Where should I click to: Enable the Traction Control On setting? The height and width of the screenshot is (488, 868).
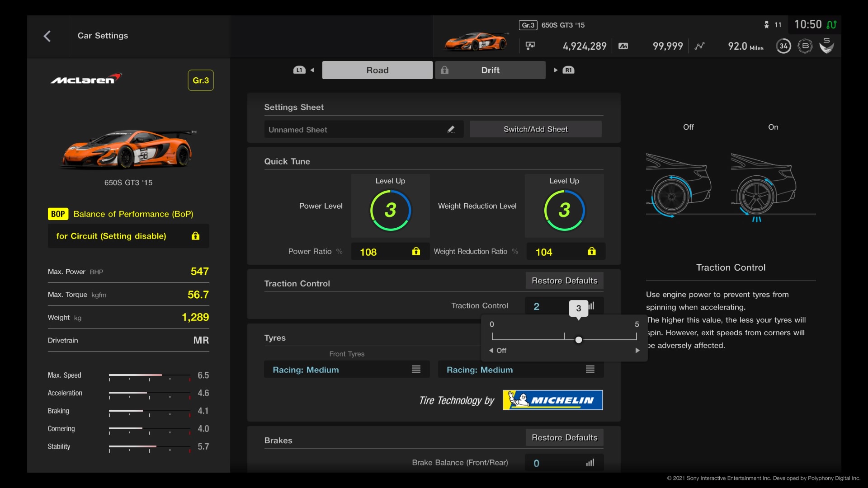(x=773, y=127)
